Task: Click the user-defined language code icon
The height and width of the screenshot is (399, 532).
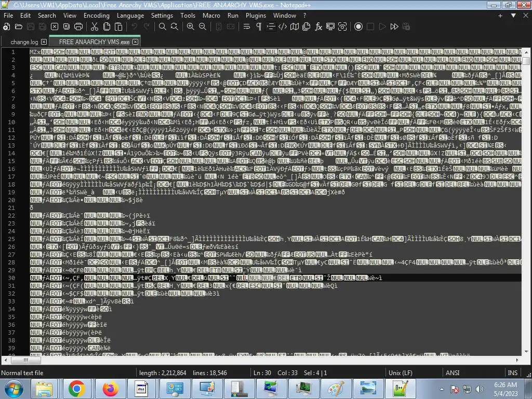Action: (283, 27)
